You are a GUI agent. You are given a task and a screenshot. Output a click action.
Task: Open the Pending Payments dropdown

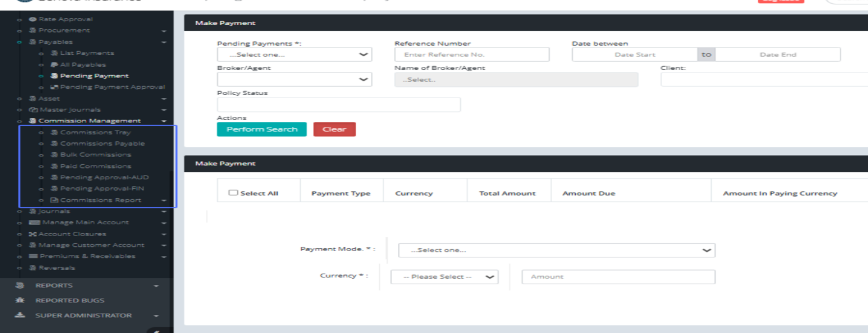tap(294, 55)
